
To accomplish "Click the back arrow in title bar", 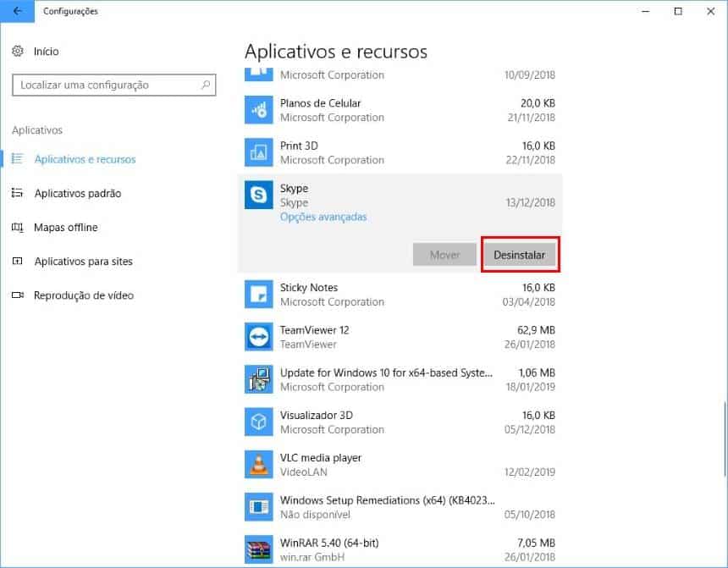I will pos(17,11).
